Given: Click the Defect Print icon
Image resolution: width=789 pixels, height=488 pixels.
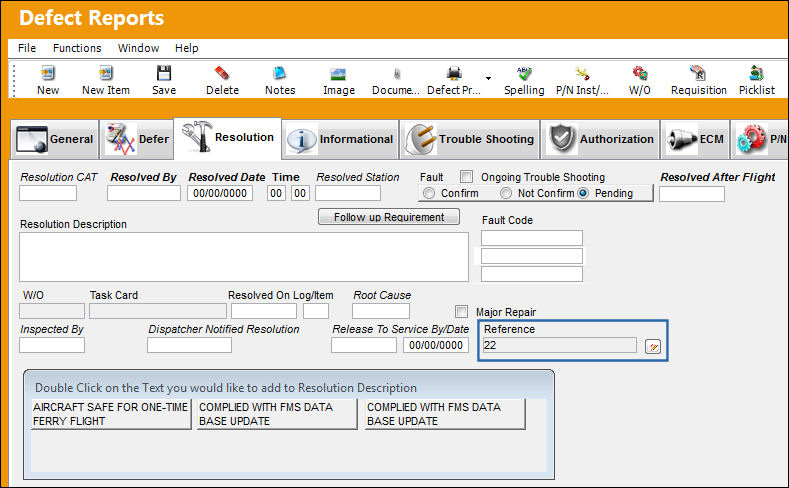Looking at the screenshot, I should coord(454,73).
